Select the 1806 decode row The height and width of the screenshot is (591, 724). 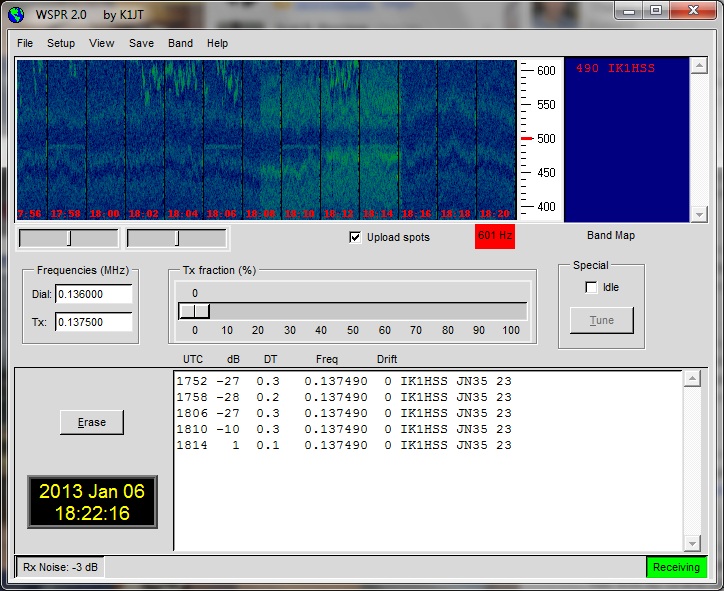344,413
